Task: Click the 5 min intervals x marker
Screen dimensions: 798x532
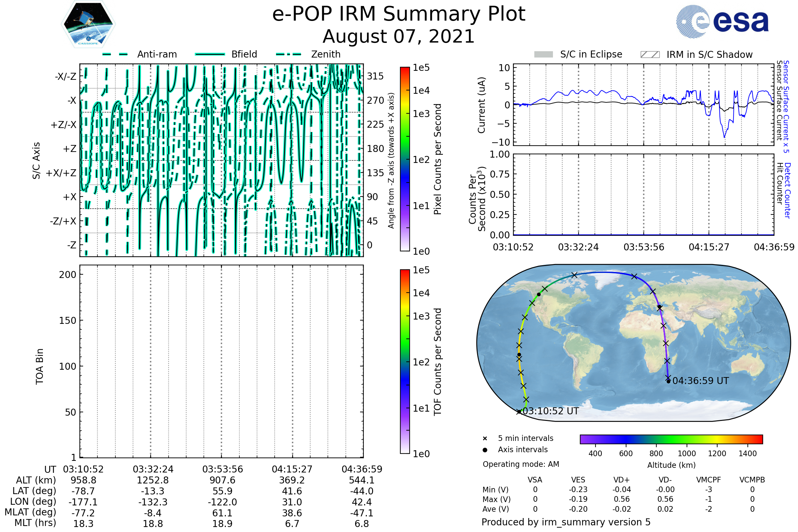Action: point(485,439)
